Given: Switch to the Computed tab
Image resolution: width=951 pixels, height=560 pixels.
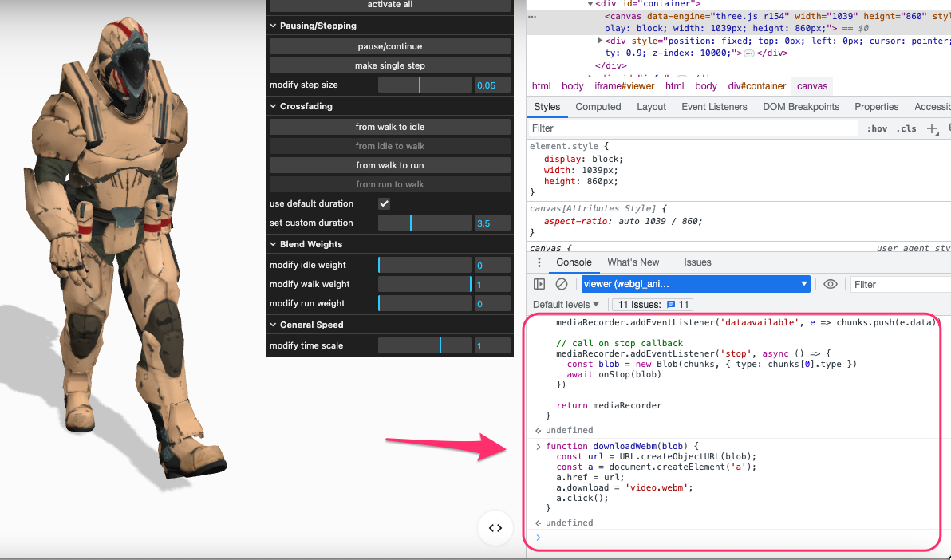Looking at the screenshot, I should (x=598, y=107).
